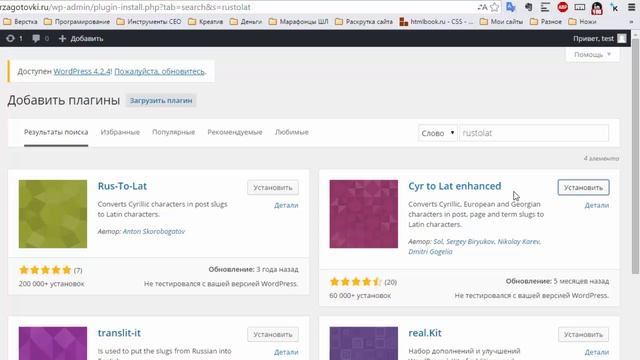
Task: Open the Деньги bookmarks folder
Action: 246,22
